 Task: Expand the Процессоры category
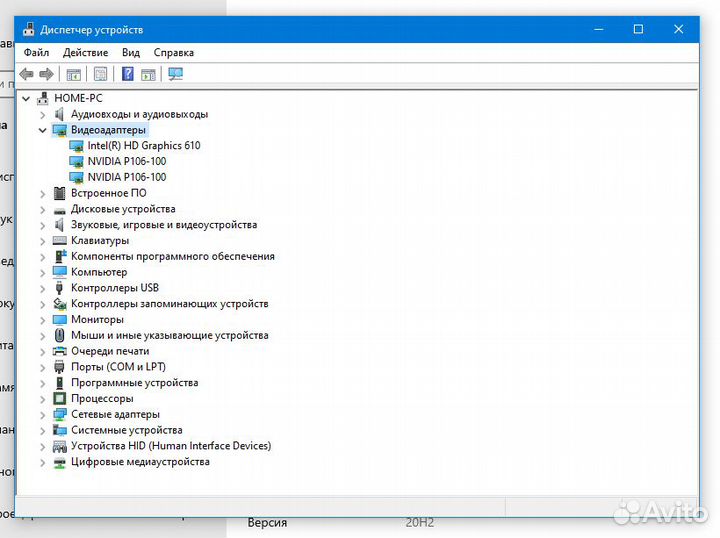pos(43,399)
